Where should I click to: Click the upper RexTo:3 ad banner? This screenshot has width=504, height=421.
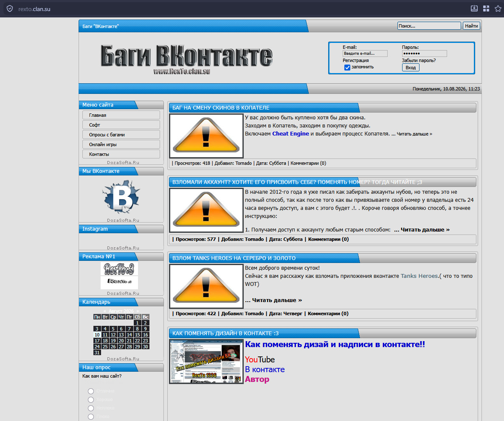pyautogui.click(x=119, y=269)
